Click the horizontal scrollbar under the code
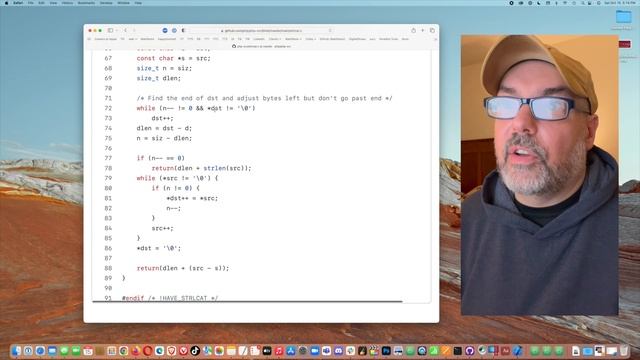The height and width of the screenshot is (360, 640). [x=247, y=302]
